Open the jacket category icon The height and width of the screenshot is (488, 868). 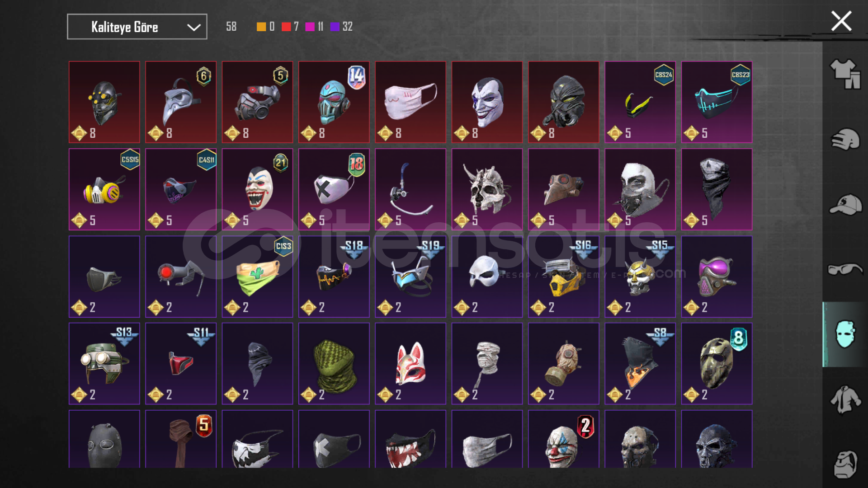pos(844,399)
